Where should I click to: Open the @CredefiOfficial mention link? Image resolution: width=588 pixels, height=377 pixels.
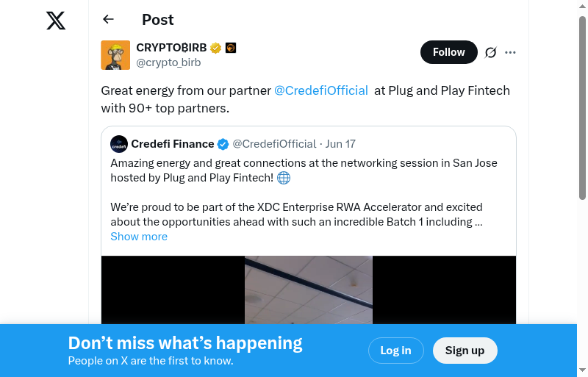[320, 90]
